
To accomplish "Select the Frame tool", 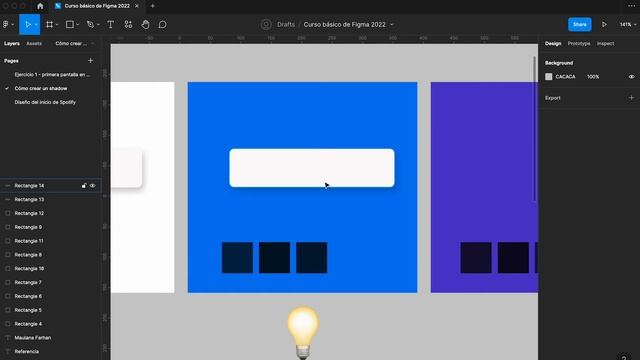I will click(x=49, y=24).
